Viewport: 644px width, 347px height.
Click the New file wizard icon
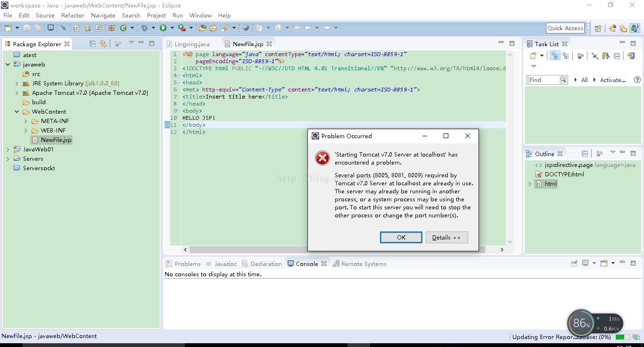pos(8,28)
